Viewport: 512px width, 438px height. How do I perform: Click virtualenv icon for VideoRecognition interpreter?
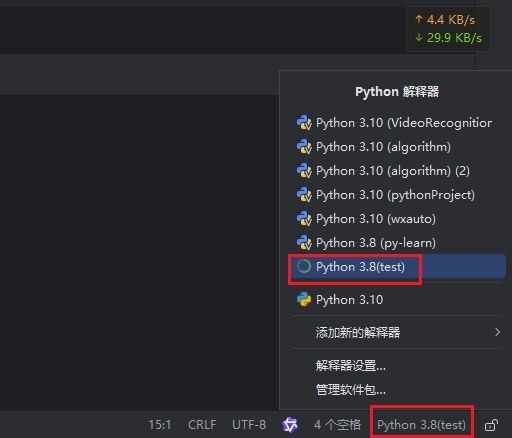coord(304,123)
